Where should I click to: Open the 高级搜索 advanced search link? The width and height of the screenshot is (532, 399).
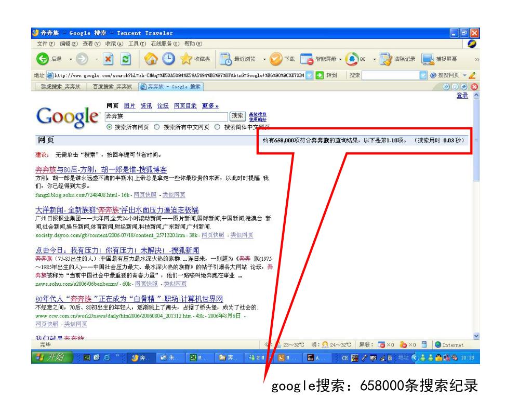coord(258,114)
